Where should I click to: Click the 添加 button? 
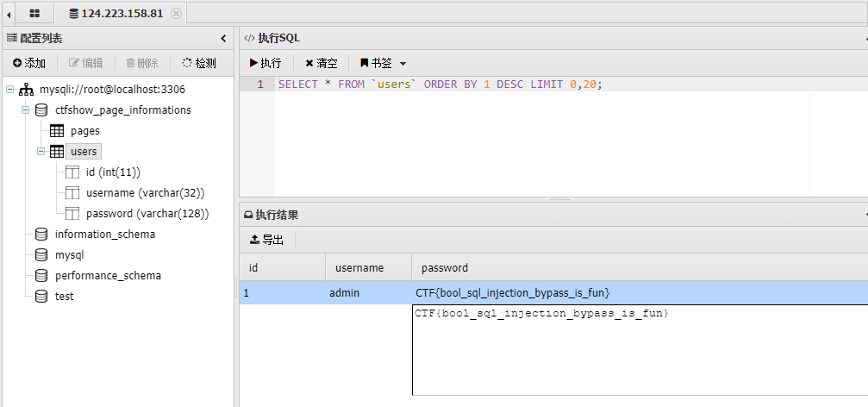click(x=29, y=63)
